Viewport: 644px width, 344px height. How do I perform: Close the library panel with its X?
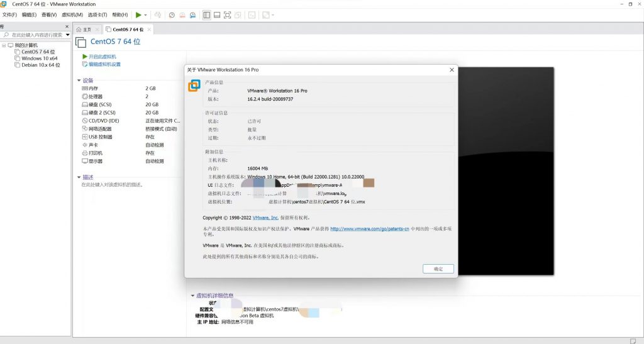pyautogui.click(x=67, y=26)
